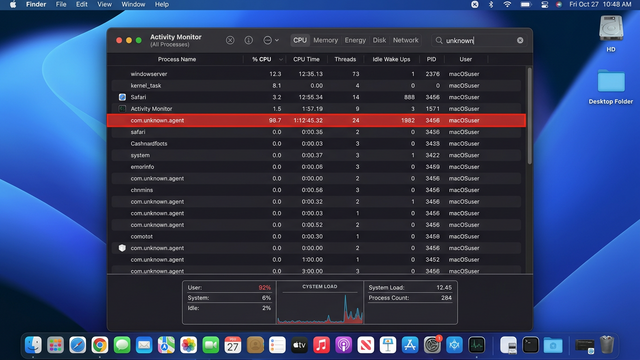The height and width of the screenshot is (360, 640).
Task: Open Music from the Dock
Action: coord(321,345)
